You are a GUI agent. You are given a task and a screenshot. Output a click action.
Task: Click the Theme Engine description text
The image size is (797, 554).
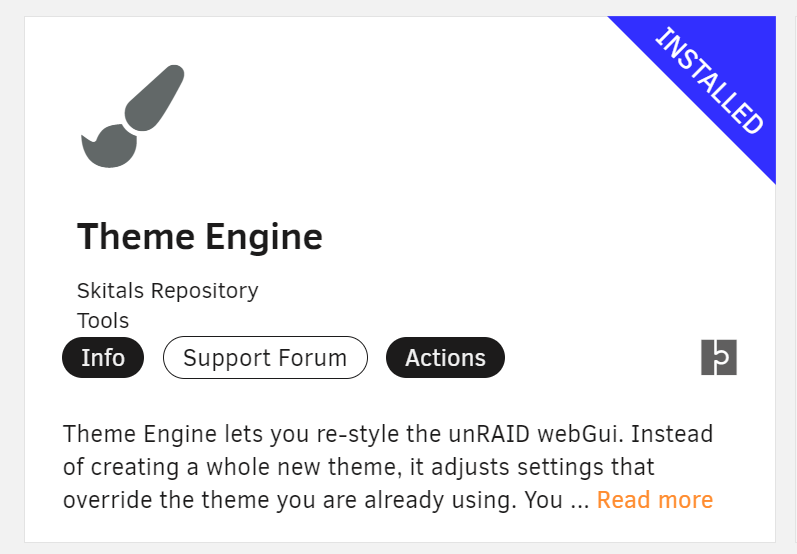click(360, 467)
